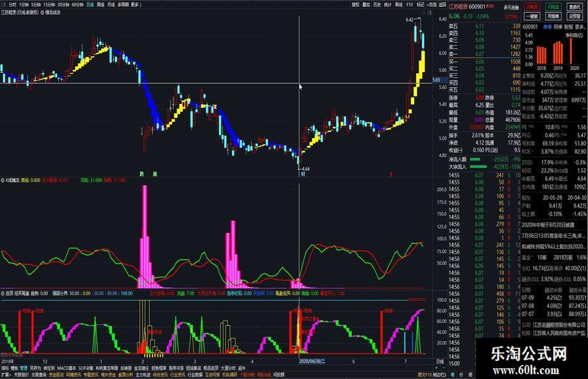Select the 5分钟 timeframe

coord(35,4)
